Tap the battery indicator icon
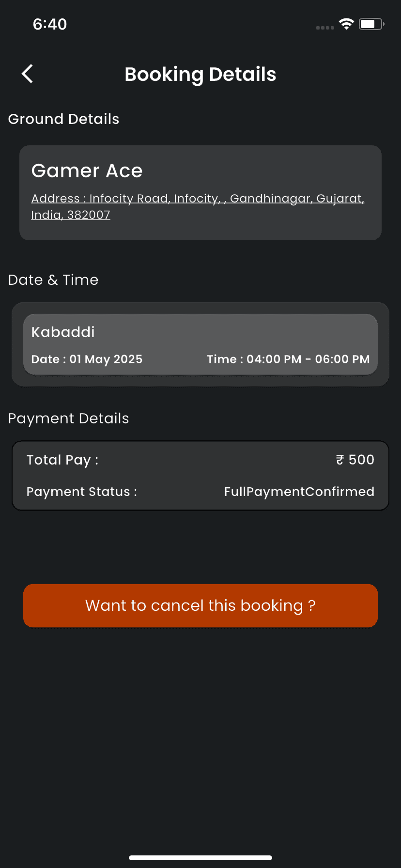 pos(371,24)
